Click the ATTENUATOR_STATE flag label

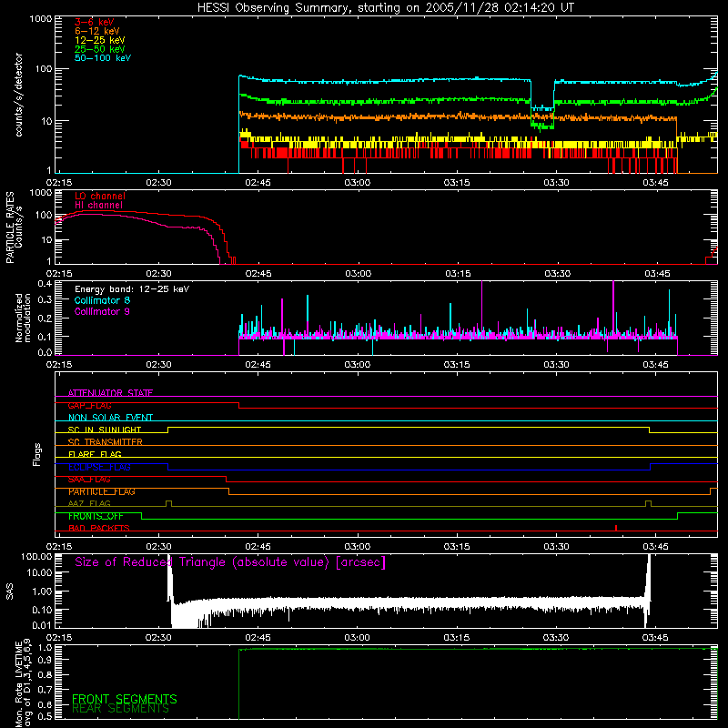pos(110,393)
